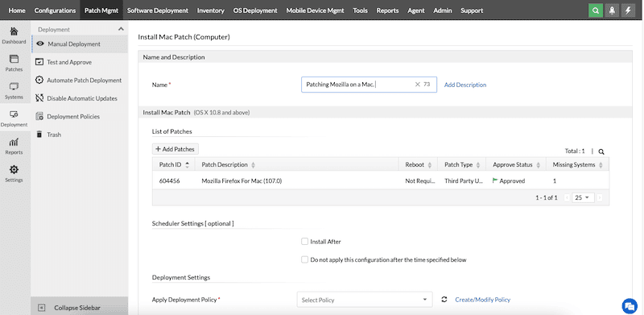Open the Software Deployment menu
Viewport: 644px width, 315px height.
click(157, 10)
